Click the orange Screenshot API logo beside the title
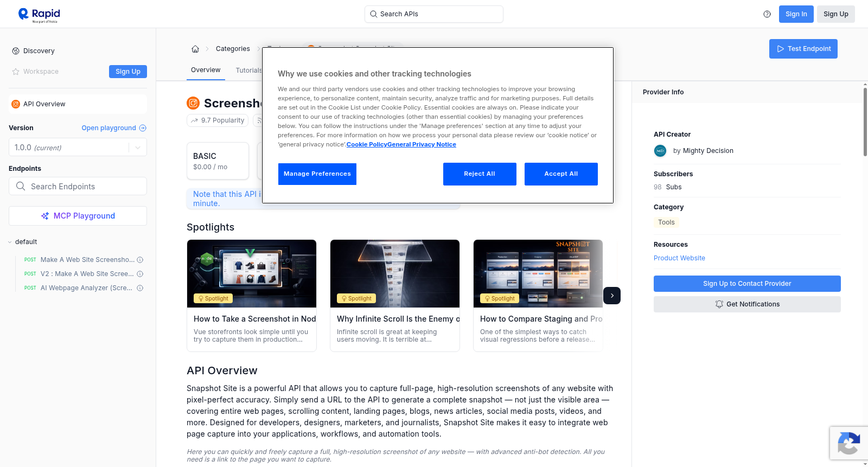This screenshot has width=868, height=467. (193, 103)
